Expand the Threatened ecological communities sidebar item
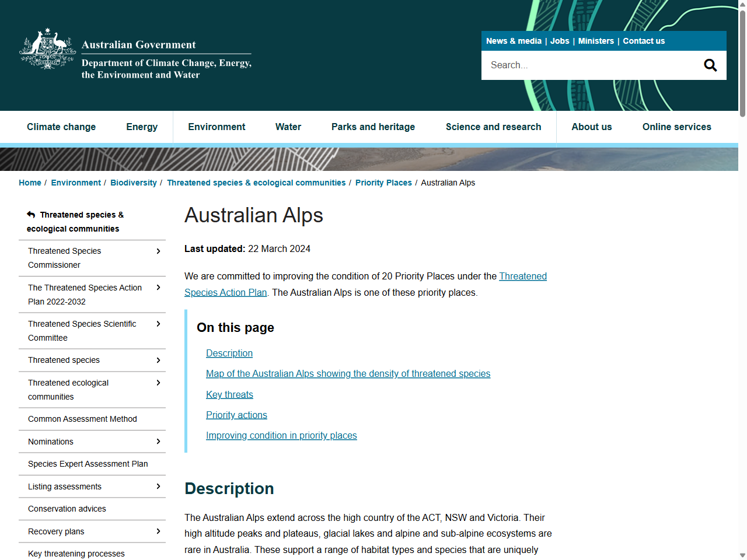Screen dimensions: 747x560 pos(158,383)
